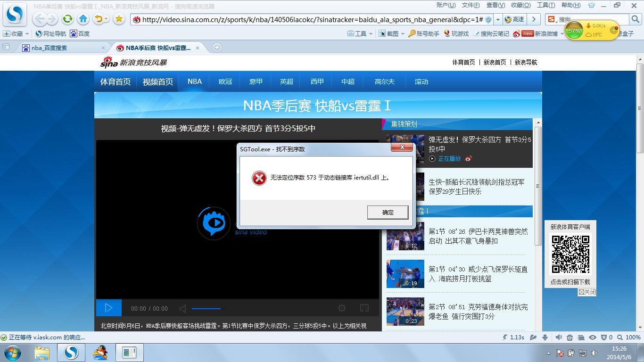Open the 文件(F) menu
The image size is (644, 362).
[x=471, y=5]
